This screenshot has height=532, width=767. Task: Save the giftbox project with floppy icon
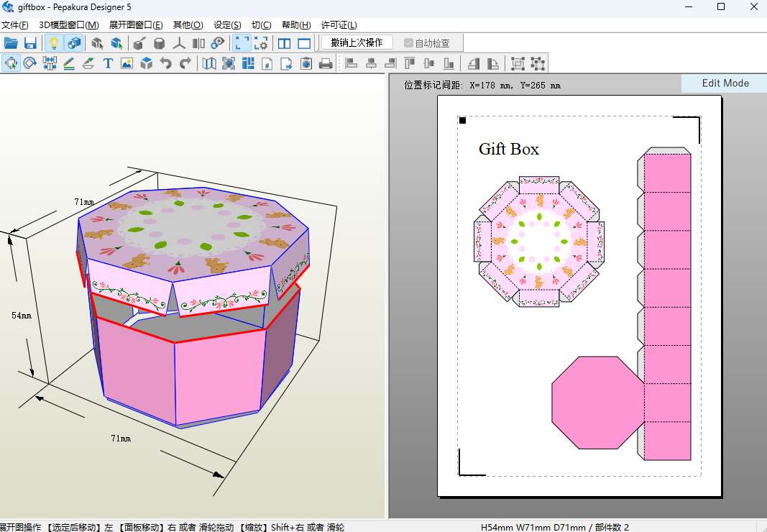click(x=30, y=43)
